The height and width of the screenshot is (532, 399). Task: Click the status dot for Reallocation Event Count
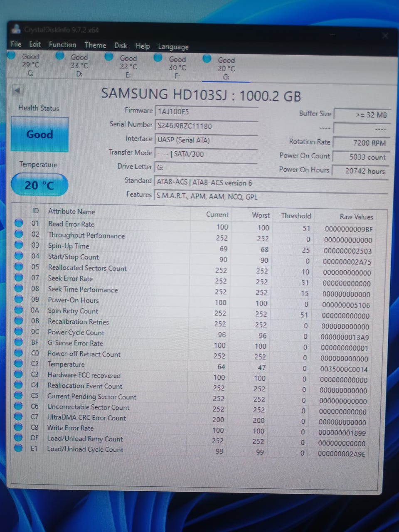click(x=18, y=385)
